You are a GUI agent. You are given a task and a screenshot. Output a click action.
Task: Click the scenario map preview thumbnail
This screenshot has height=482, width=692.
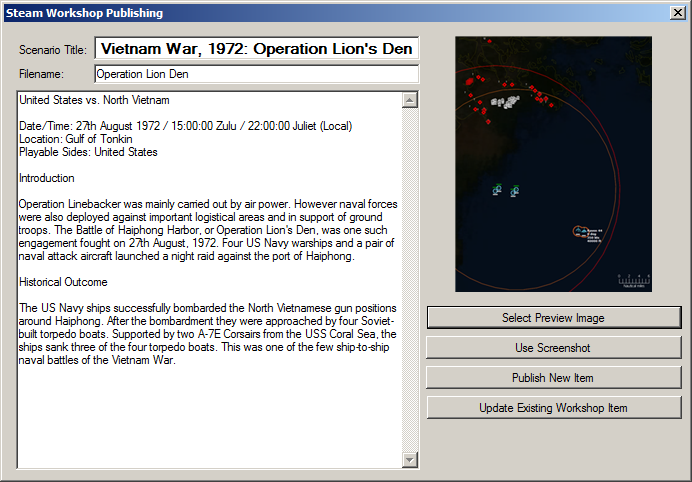pos(553,164)
